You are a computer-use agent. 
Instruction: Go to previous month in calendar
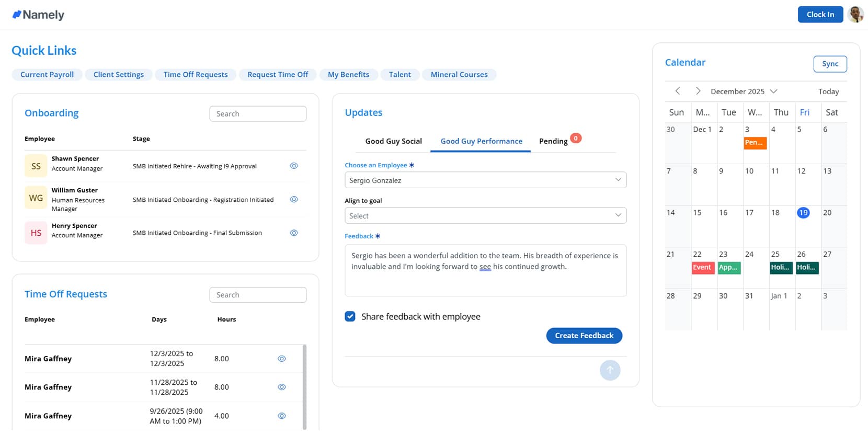tap(678, 91)
